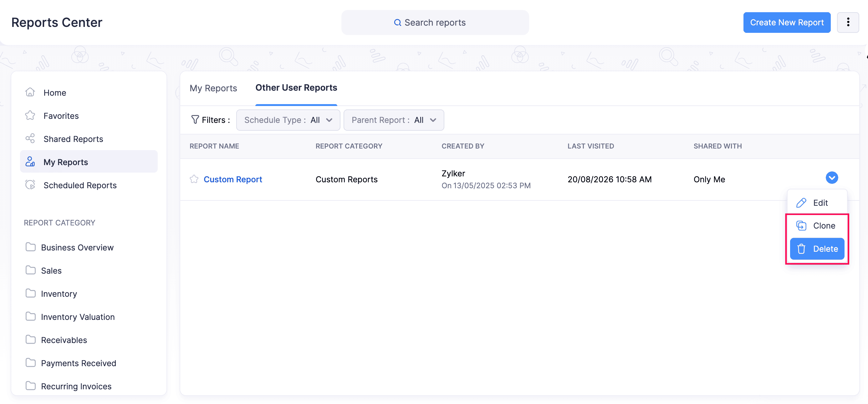The image size is (868, 404).
Task: Click the Favorites star icon in sidebar
Action: [x=30, y=115]
